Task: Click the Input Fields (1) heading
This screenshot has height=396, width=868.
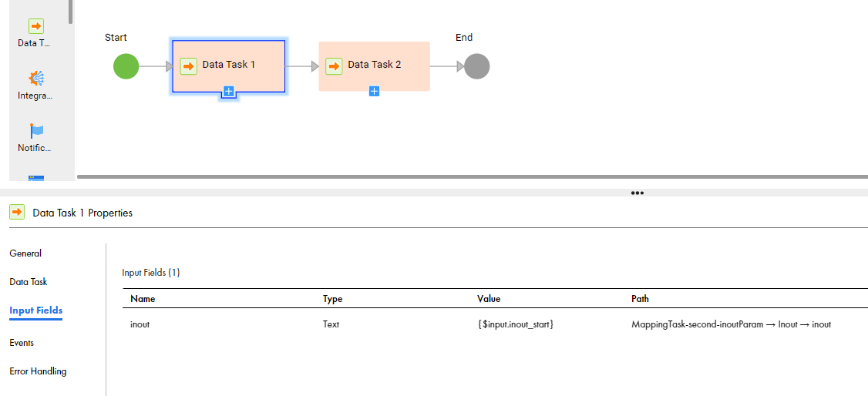Action: coord(151,273)
